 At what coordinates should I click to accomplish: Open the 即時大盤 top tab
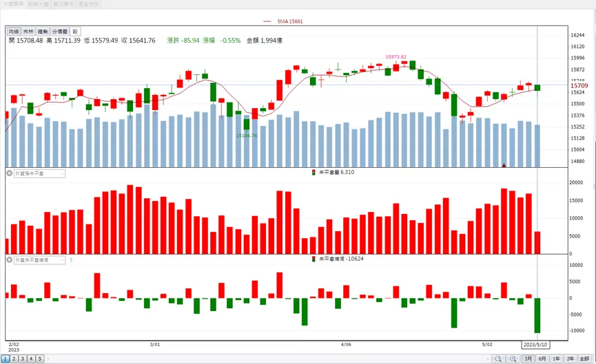tap(39, 4)
